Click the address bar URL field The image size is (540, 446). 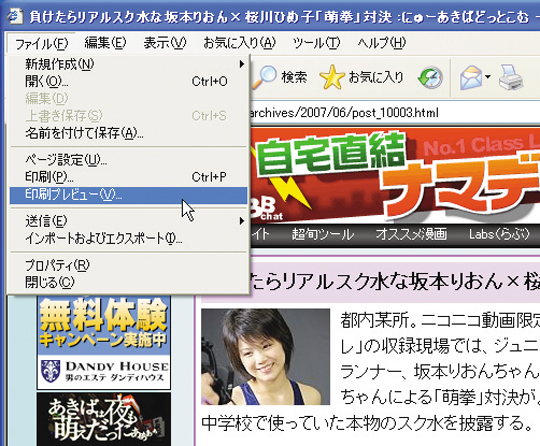point(394,113)
